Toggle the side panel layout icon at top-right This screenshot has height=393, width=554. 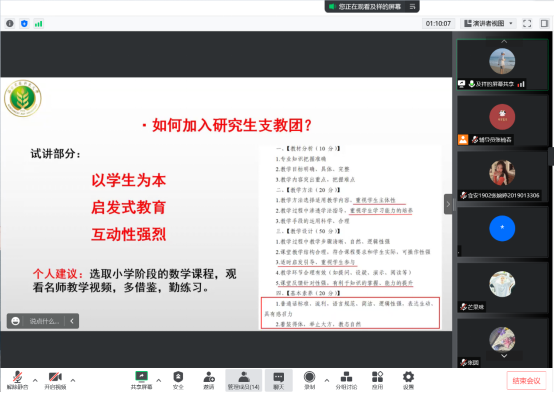click(x=544, y=23)
